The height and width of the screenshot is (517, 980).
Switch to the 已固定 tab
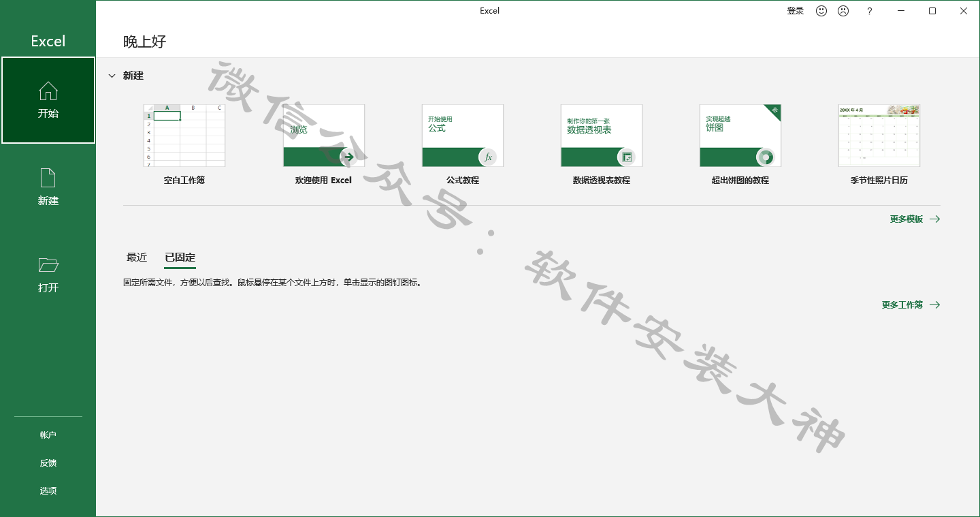coord(180,257)
